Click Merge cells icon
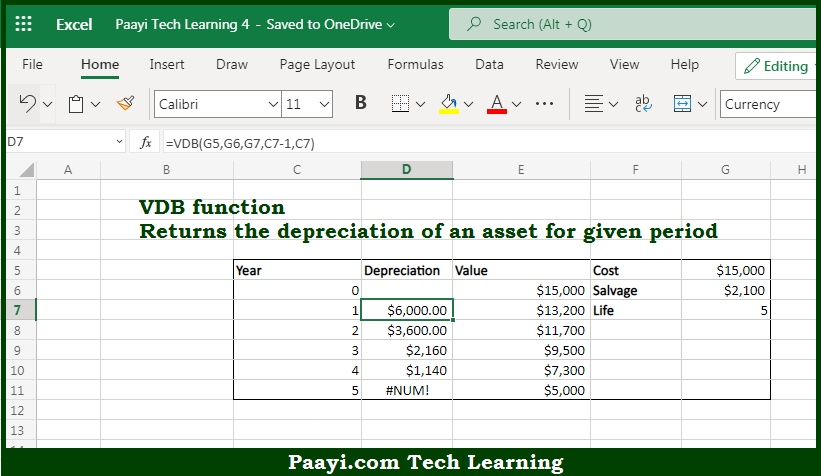This screenshot has width=821, height=476. click(x=682, y=104)
